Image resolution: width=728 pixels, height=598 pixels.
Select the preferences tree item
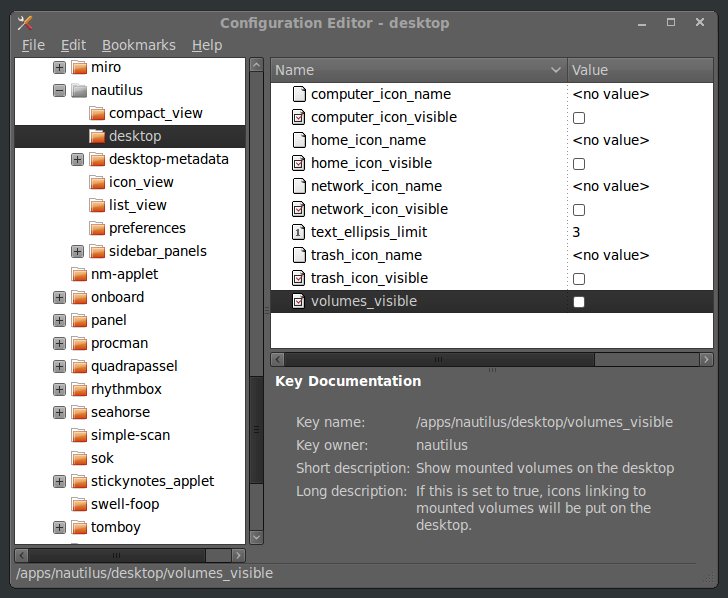[x=147, y=228]
